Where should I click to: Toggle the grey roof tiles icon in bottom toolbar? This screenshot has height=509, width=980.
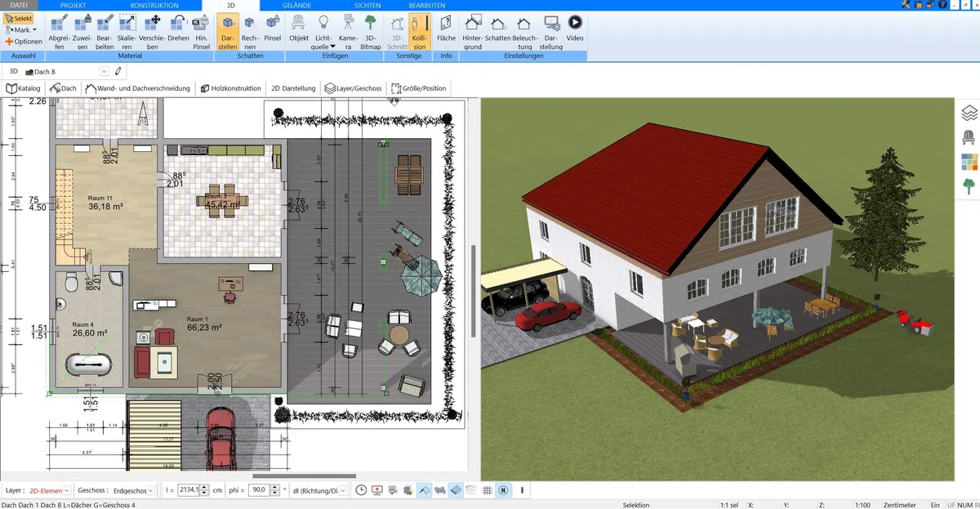tap(440, 490)
